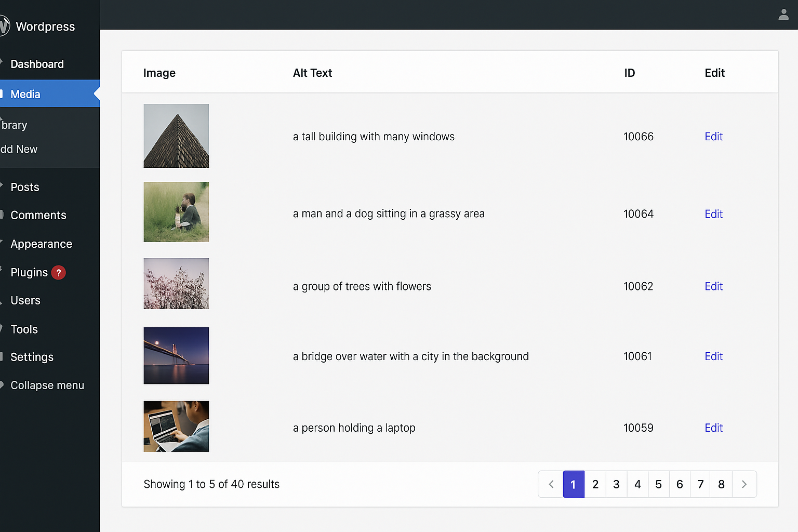Click the WordPress logo icon
The image size is (798, 532).
4,26
